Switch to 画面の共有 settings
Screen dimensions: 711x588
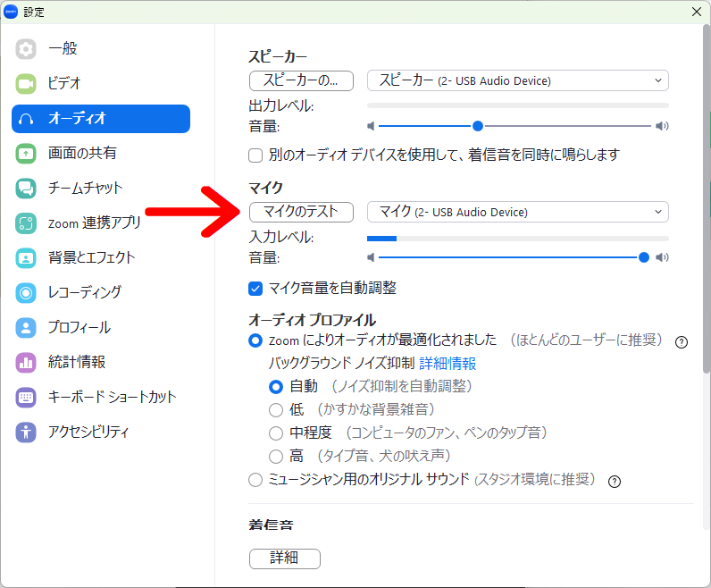point(101,154)
